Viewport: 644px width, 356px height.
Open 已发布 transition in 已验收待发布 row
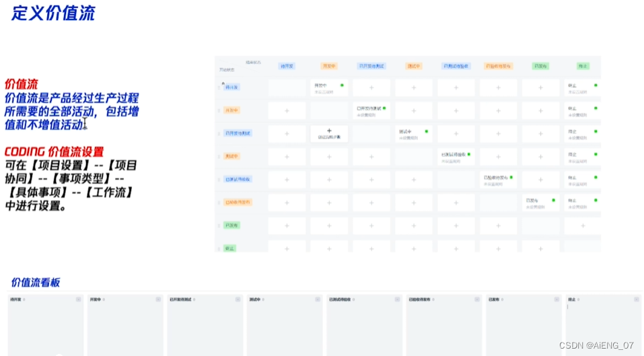(x=540, y=203)
